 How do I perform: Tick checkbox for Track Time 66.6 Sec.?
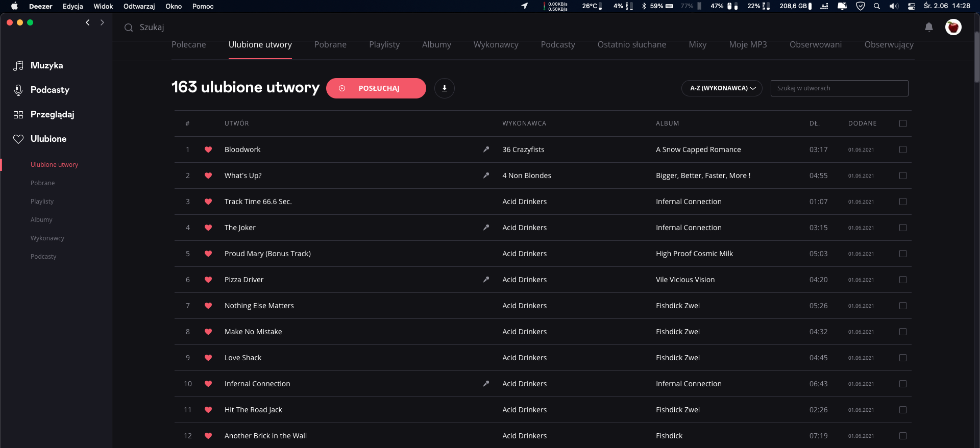(x=903, y=202)
